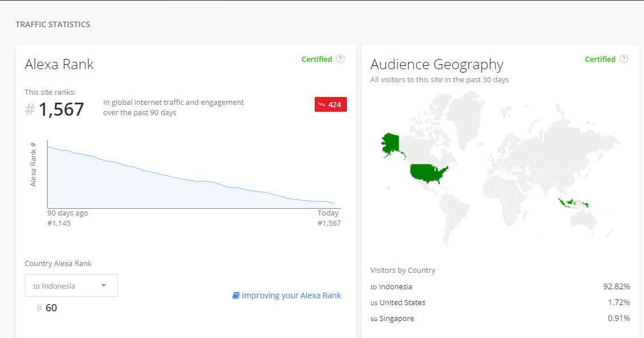
Task: Open the Improving your Alexa Rank link
Action: point(291,295)
